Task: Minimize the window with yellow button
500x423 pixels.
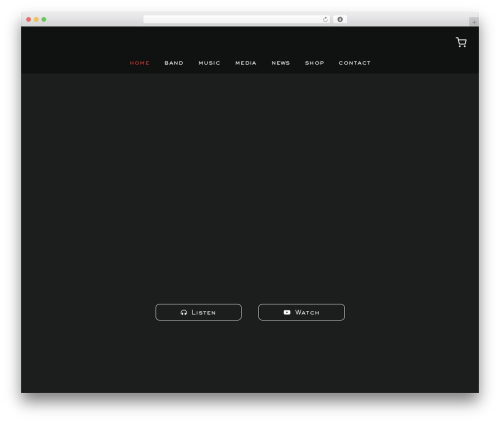Action: (x=36, y=19)
